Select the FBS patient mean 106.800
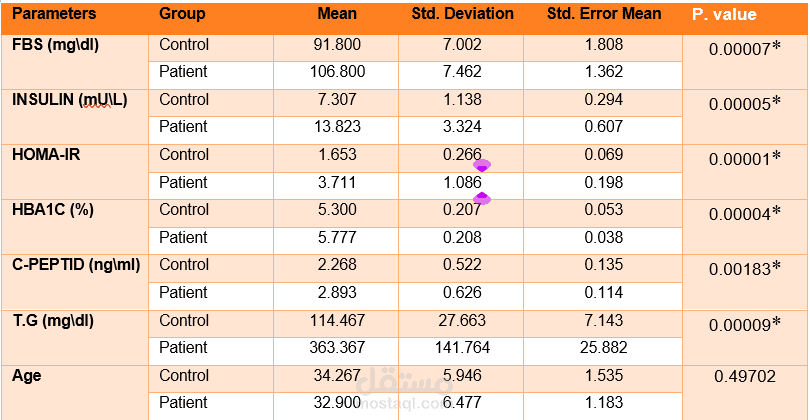The height and width of the screenshot is (420, 810). click(x=337, y=71)
